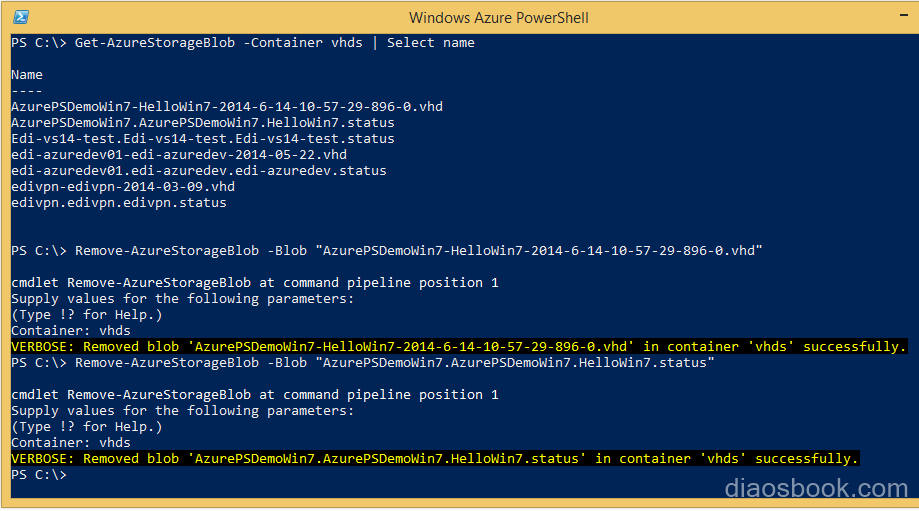Click the edivpn.edivpn.edivpn.status line
Image resolution: width=919 pixels, height=511 pixels.
[119, 203]
